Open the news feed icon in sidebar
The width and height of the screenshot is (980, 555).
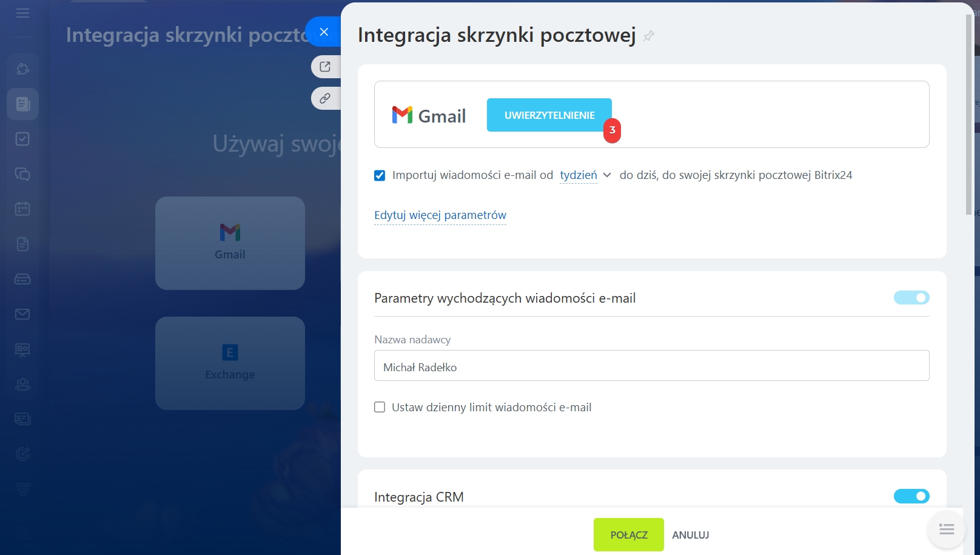point(22,104)
